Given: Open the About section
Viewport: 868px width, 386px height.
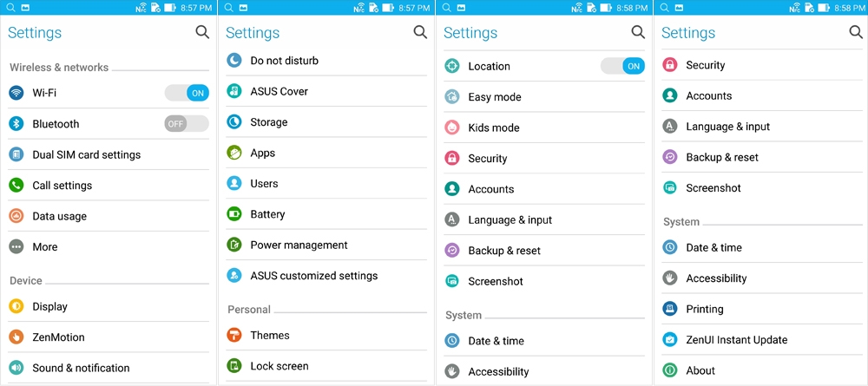Looking at the screenshot, I should click(762, 370).
